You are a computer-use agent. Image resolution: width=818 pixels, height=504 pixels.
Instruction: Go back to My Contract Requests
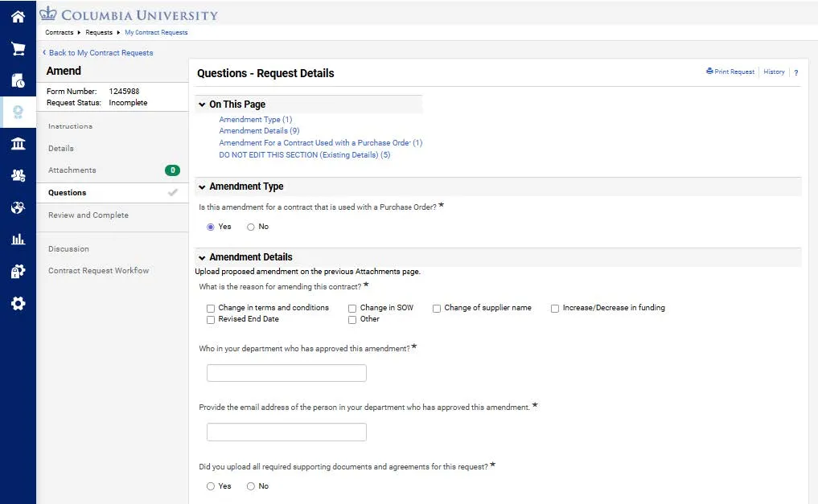tap(97, 52)
